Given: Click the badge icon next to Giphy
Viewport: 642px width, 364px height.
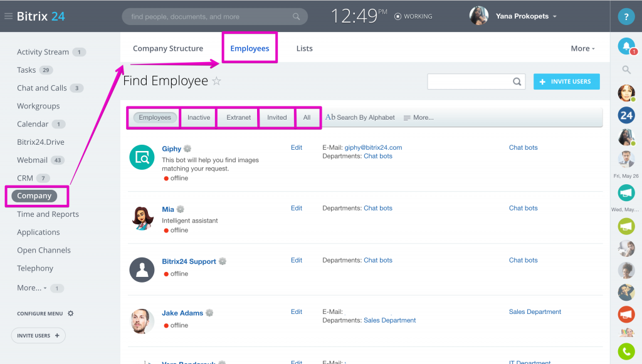Looking at the screenshot, I should tap(187, 148).
